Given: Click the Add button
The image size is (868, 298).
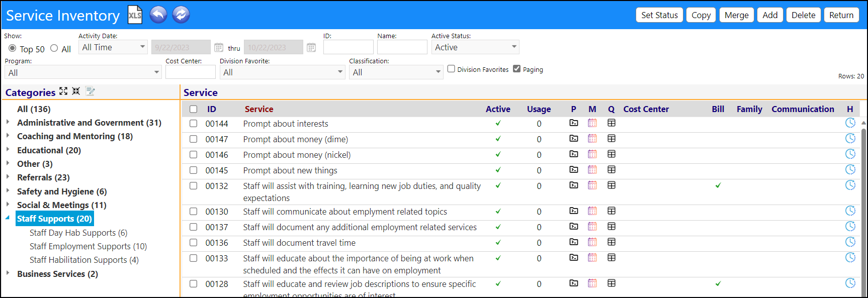Looking at the screenshot, I should coord(770,15).
